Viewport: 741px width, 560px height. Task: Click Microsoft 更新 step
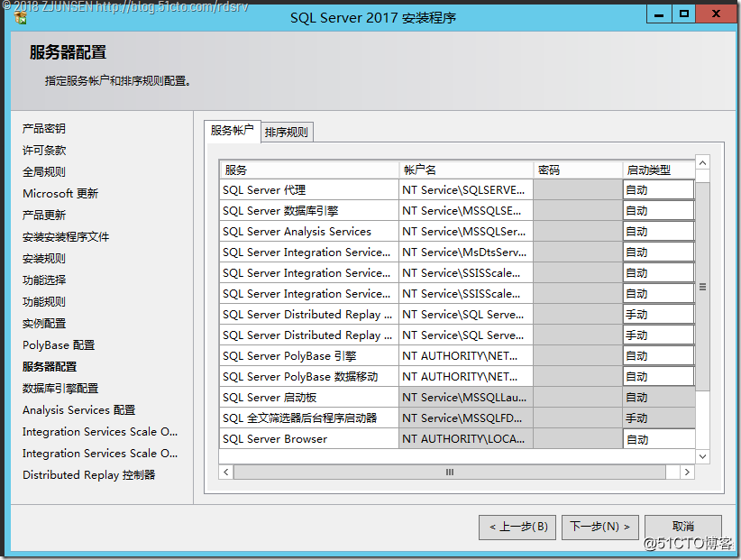(x=60, y=193)
